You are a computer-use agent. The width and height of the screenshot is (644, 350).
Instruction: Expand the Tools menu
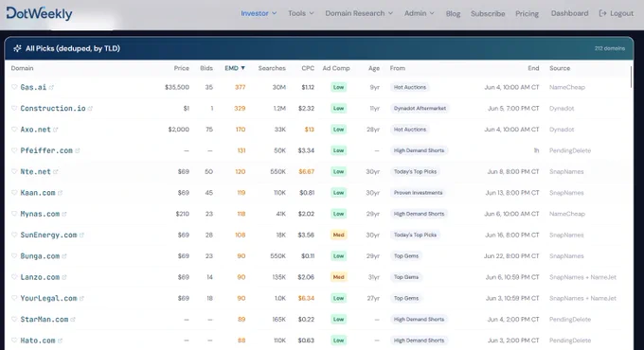[x=300, y=13]
